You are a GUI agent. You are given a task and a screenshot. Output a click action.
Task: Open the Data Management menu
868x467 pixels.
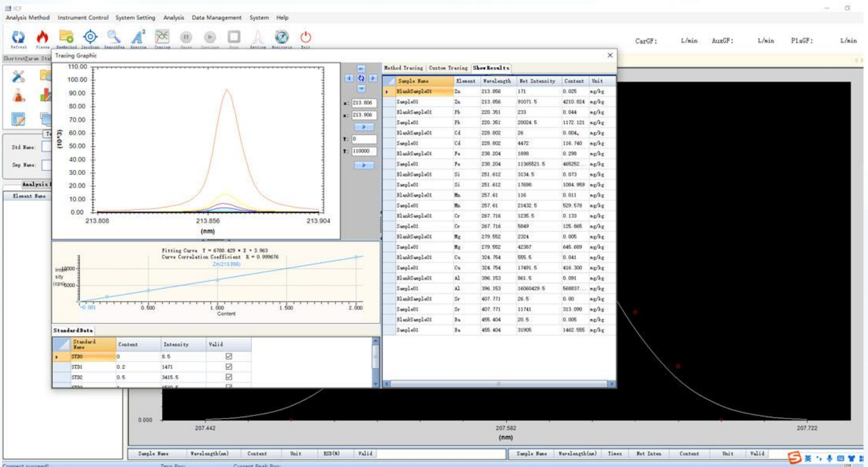coord(217,18)
